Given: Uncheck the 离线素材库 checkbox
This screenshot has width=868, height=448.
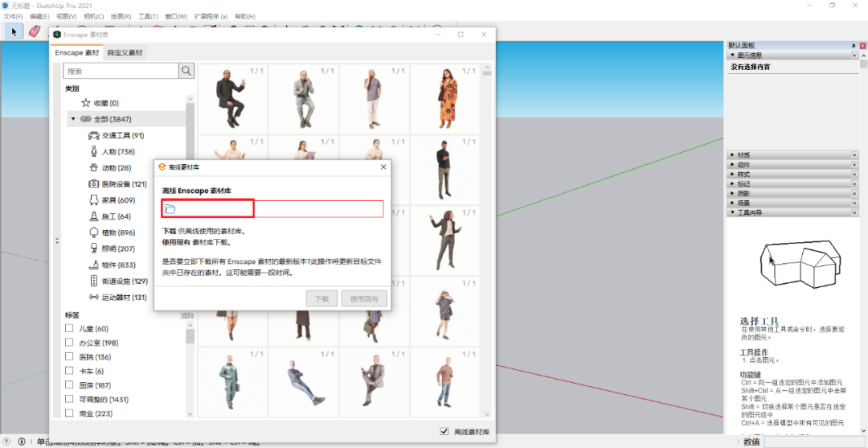Looking at the screenshot, I should 444,432.
